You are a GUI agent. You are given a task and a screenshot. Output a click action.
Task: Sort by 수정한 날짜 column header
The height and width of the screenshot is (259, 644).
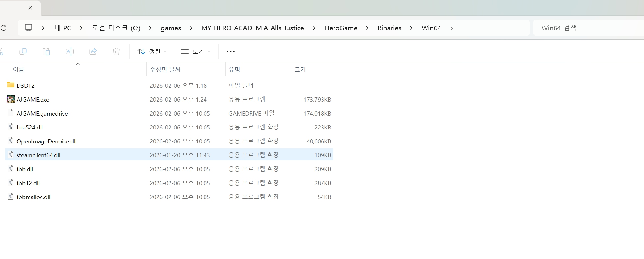(165, 69)
